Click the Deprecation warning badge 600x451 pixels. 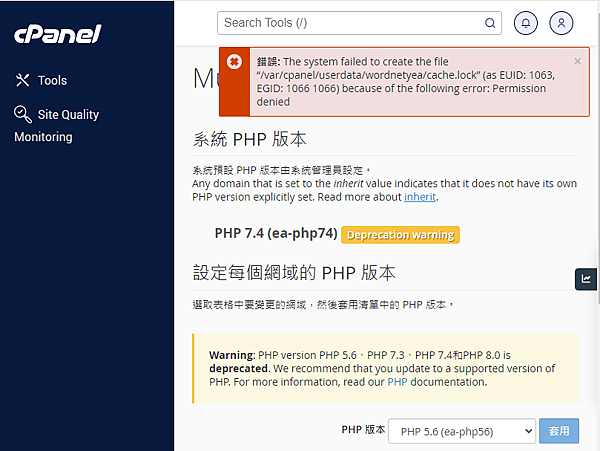[400, 235]
